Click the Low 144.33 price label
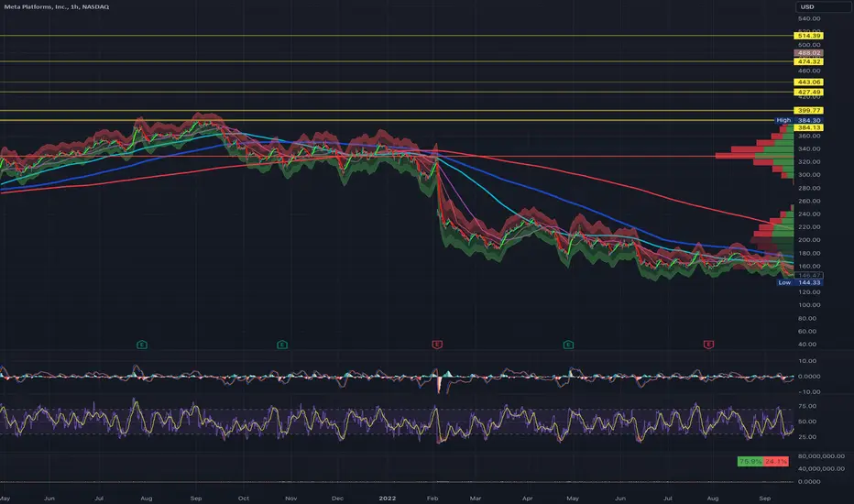The height and width of the screenshot is (504, 854). (x=800, y=282)
